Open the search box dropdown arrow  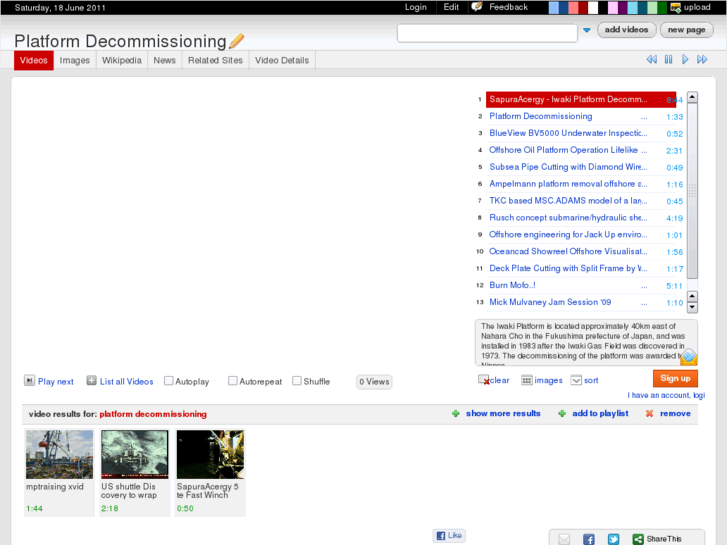pos(587,30)
